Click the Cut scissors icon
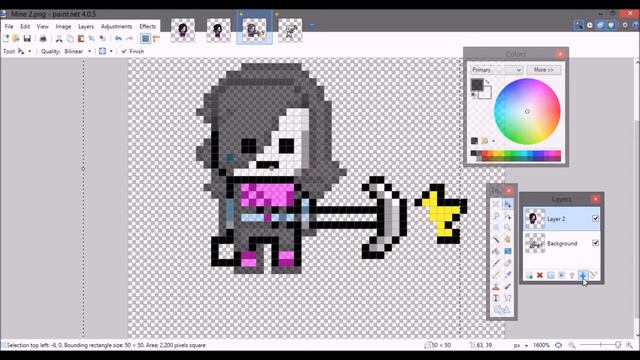 click(59, 39)
